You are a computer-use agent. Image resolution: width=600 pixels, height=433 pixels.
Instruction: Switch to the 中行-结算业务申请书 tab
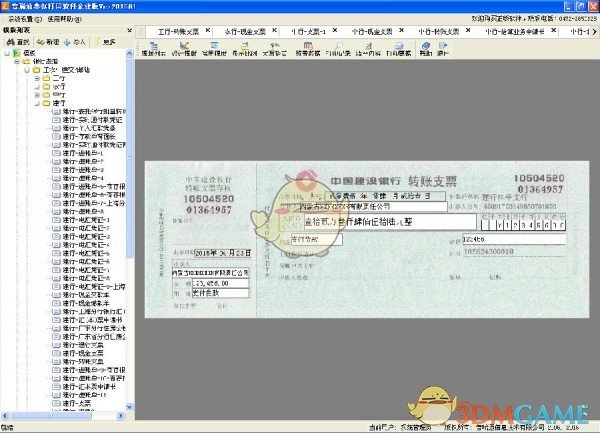point(515,32)
